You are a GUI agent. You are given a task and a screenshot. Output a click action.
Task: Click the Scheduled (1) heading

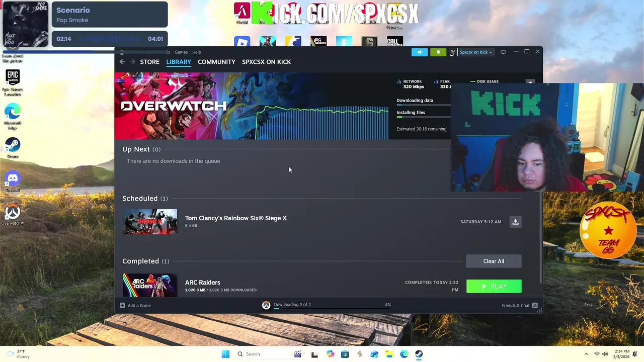145,199
